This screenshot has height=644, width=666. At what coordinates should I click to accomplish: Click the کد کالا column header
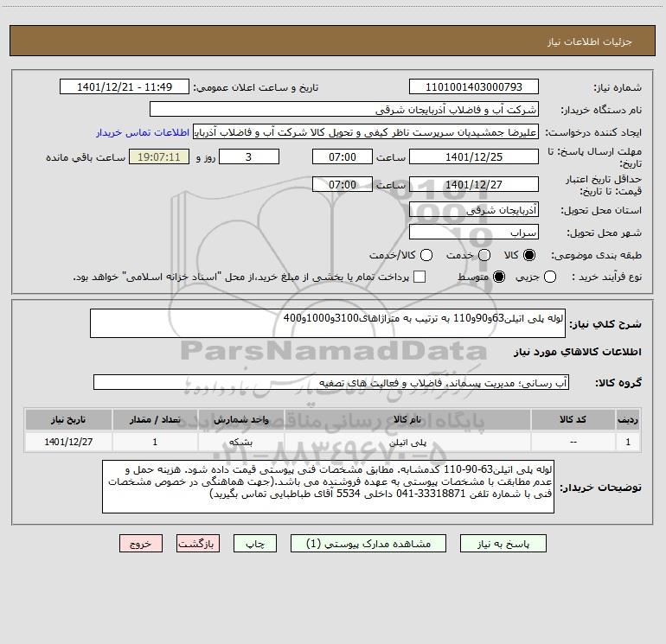pos(573,420)
